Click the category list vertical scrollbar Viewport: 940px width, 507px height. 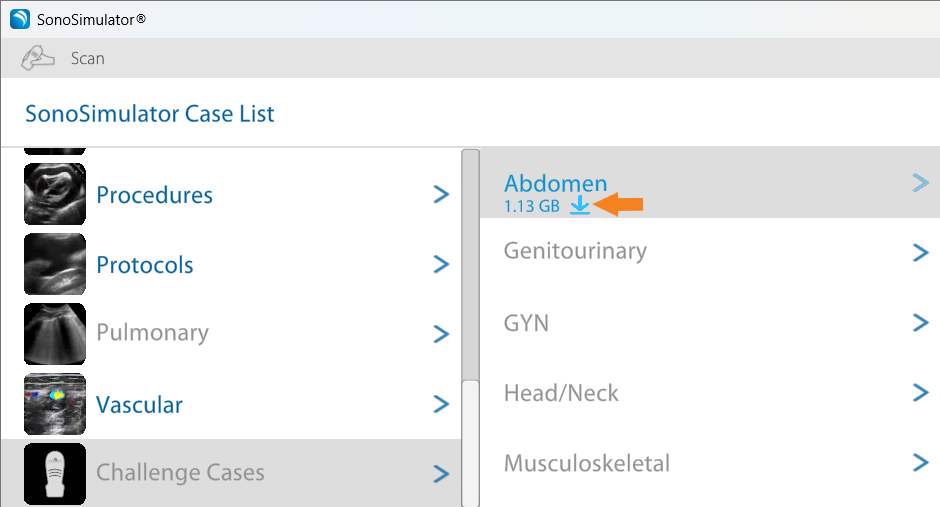pos(470,260)
